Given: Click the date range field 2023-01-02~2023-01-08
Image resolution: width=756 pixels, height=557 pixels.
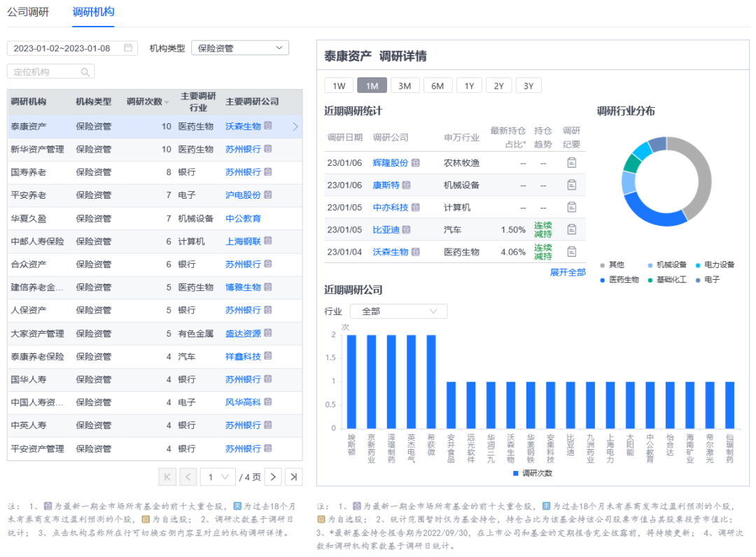Looking at the screenshot, I should coord(72,48).
